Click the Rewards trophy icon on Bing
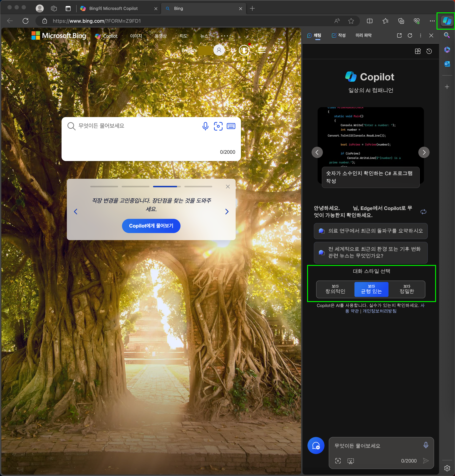 tap(244, 50)
